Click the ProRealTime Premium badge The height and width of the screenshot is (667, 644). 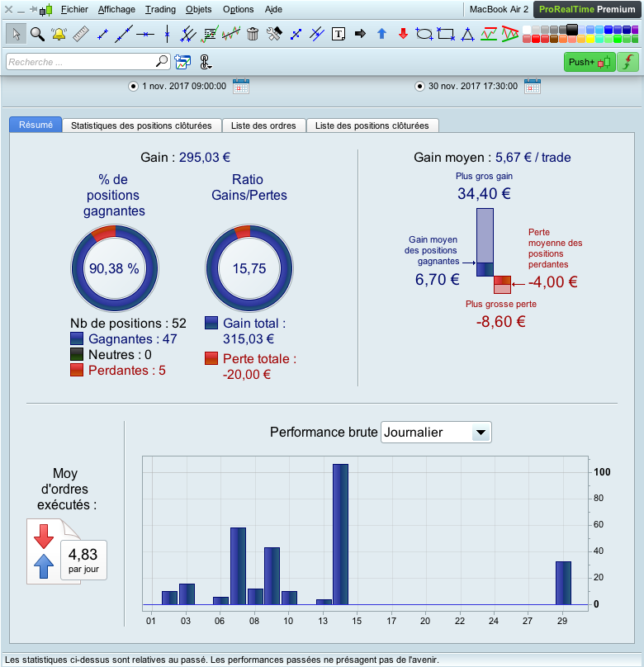pyautogui.click(x=587, y=9)
